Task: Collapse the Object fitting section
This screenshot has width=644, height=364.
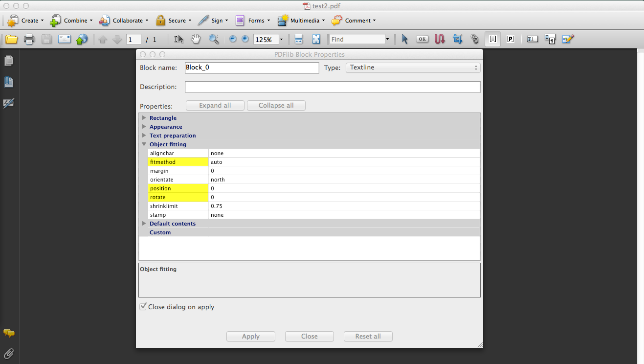Action: click(x=144, y=144)
